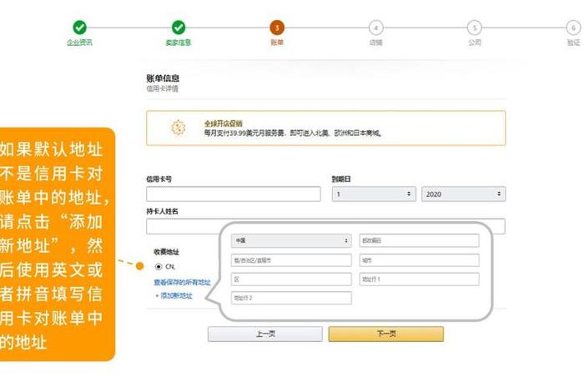This screenshot has height=392, width=584.
Task: Click the 企业资讯 step label
Action: pyautogui.click(x=80, y=43)
